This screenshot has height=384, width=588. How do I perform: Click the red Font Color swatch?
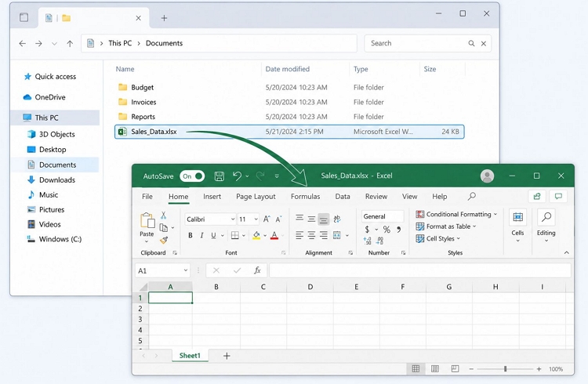[274, 236]
